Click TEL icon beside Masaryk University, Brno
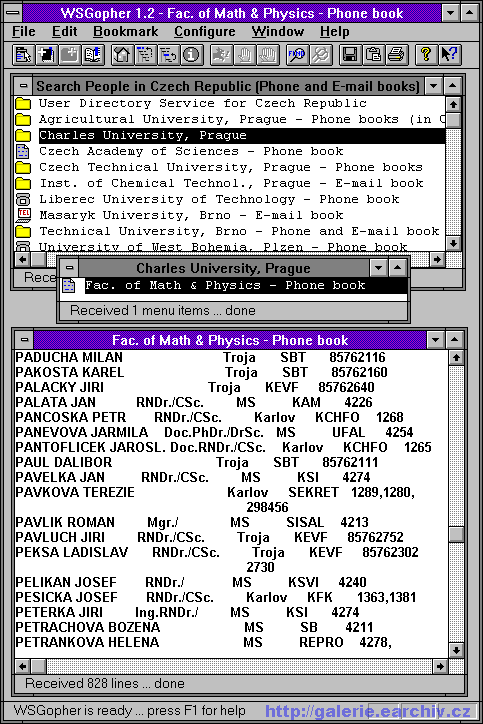Viewport: 483px width, 724px height. coord(23,215)
